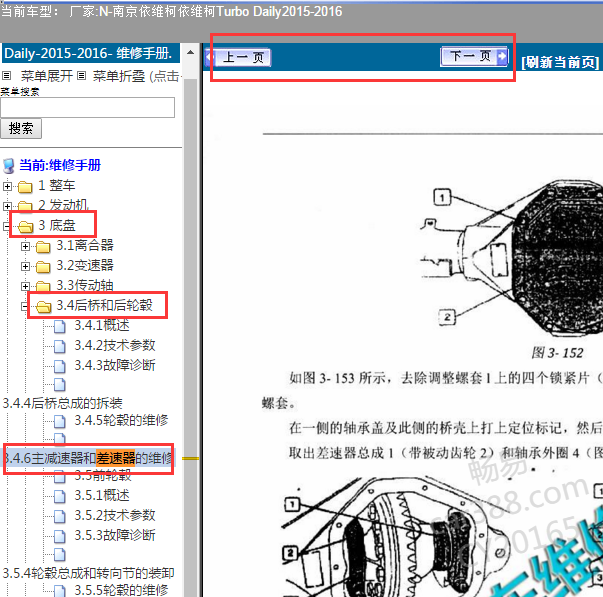Image resolution: width=603 pixels, height=597 pixels.
Task: Select 2 发动机 tree label
Action: tap(63, 205)
